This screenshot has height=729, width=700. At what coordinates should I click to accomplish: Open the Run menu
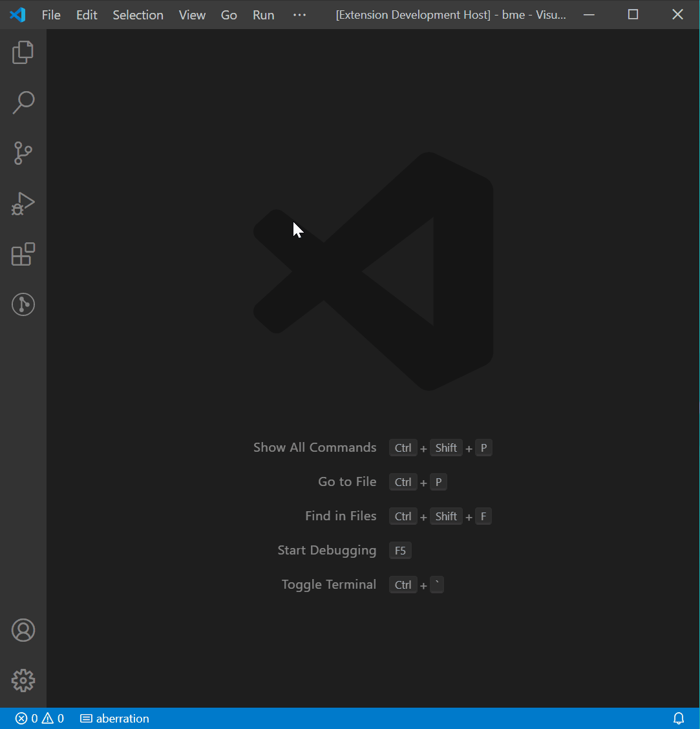click(263, 15)
